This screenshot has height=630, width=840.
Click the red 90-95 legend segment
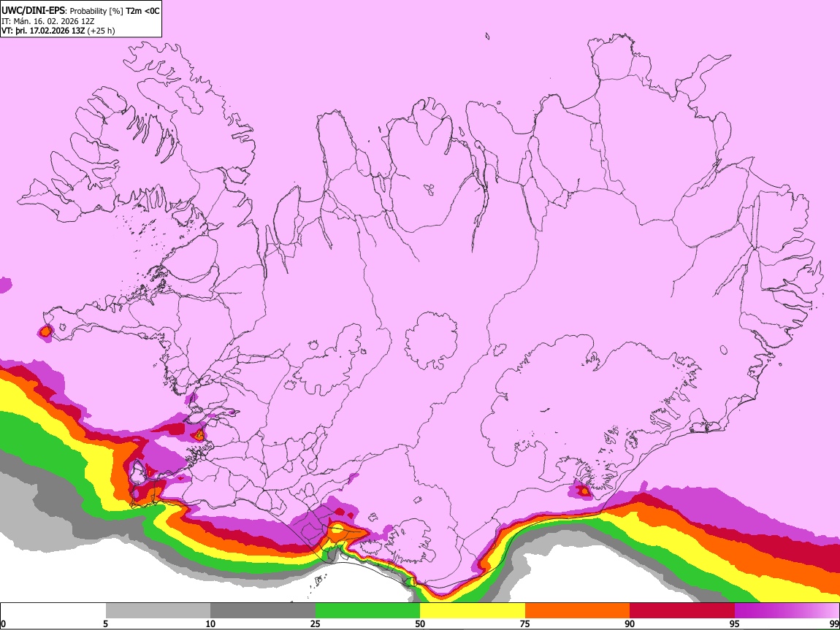click(x=682, y=611)
